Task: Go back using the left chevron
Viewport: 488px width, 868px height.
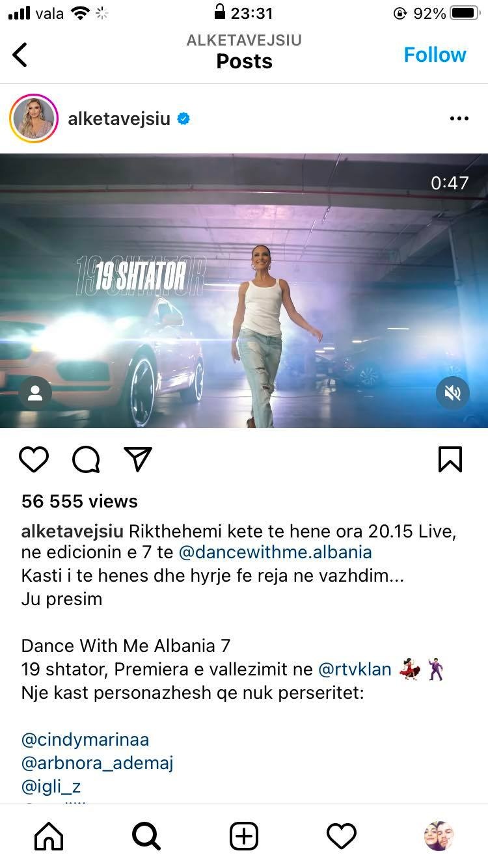Action: [x=20, y=55]
